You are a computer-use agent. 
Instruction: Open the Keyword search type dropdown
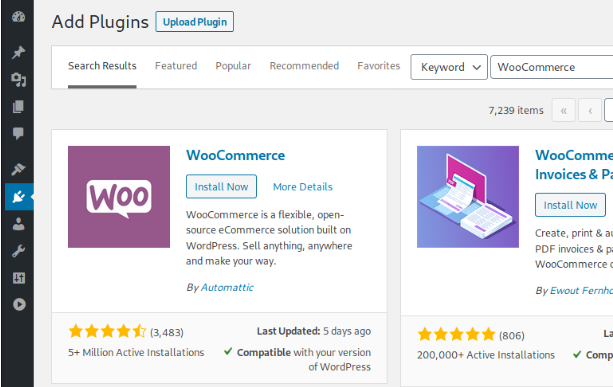tap(449, 67)
